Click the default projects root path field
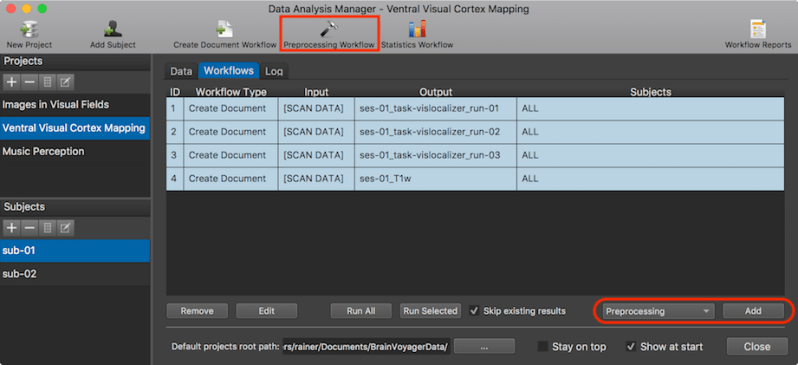 (366, 347)
